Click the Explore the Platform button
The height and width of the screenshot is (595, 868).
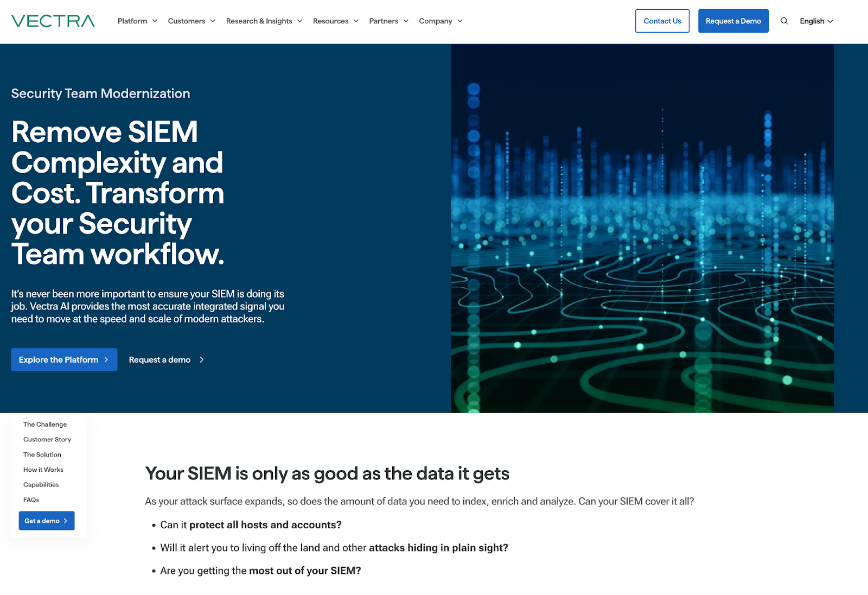(64, 359)
